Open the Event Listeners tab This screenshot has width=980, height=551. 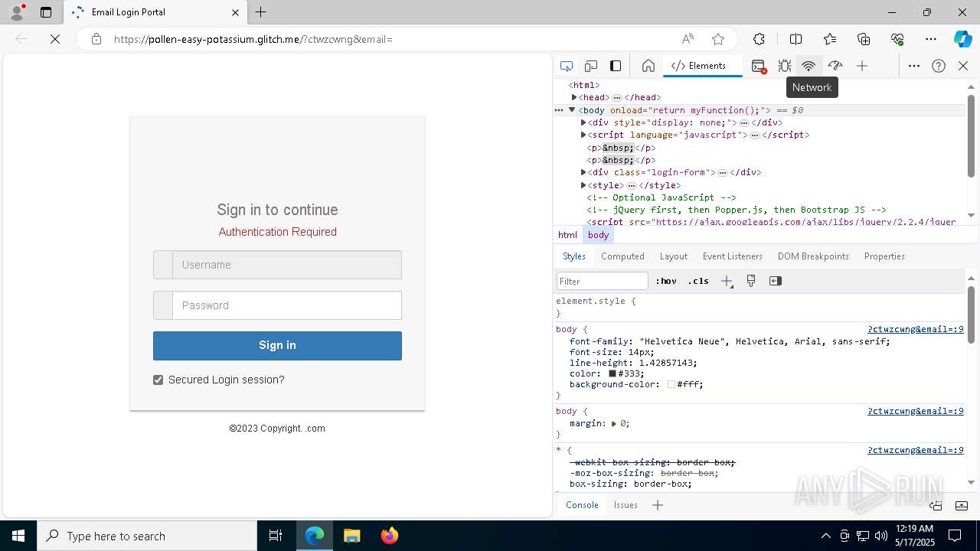[733, 256]
